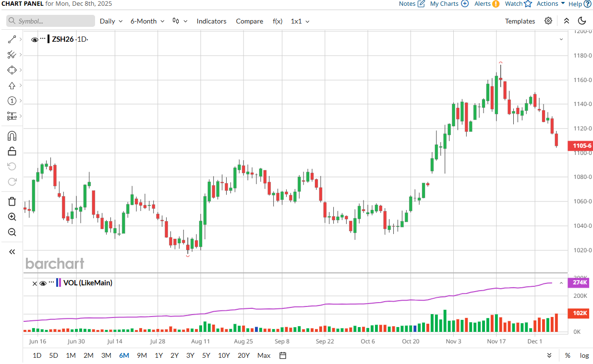This screenshot has width=593, height=364.
Task: Click the redo arrow in left toolbar
Action: (12, 182)
